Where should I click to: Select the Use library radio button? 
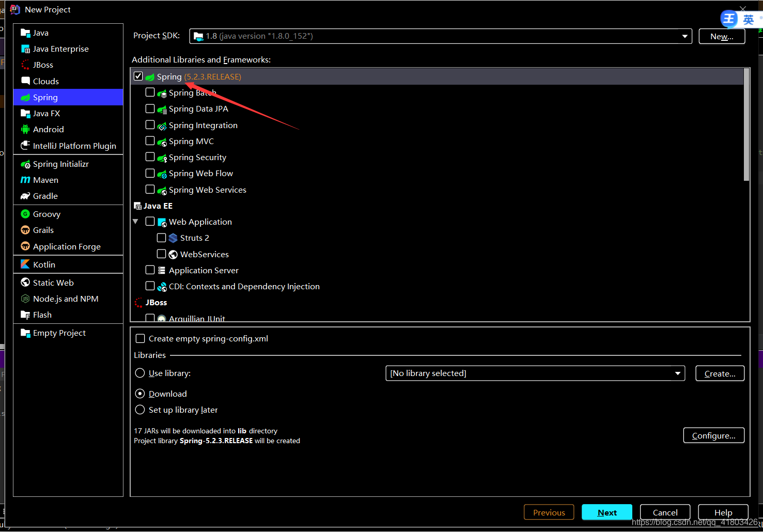(x=140, y=373)
